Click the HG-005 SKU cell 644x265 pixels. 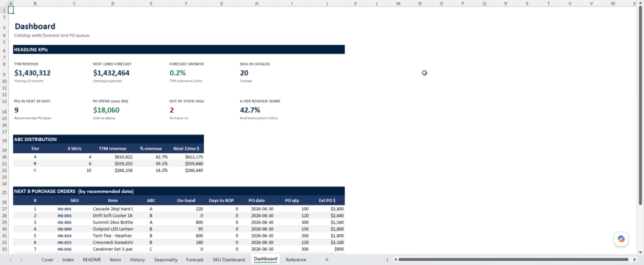(x=74, y=222)
